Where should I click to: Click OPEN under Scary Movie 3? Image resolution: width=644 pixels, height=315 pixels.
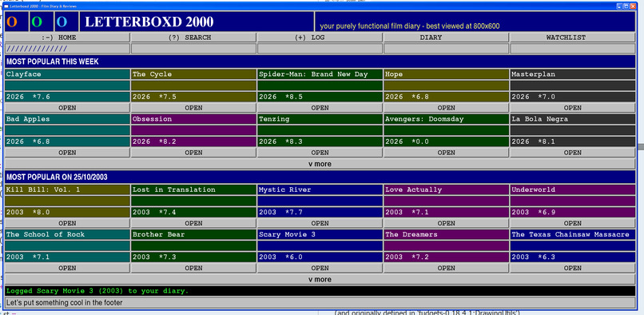(320, 268)
